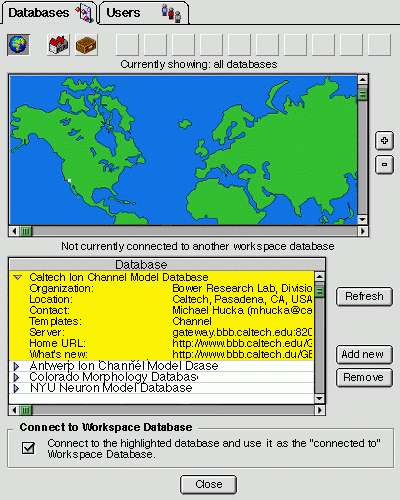Click the Add new button
Viewport: 400px width, 500px height.
pos(364,354)
